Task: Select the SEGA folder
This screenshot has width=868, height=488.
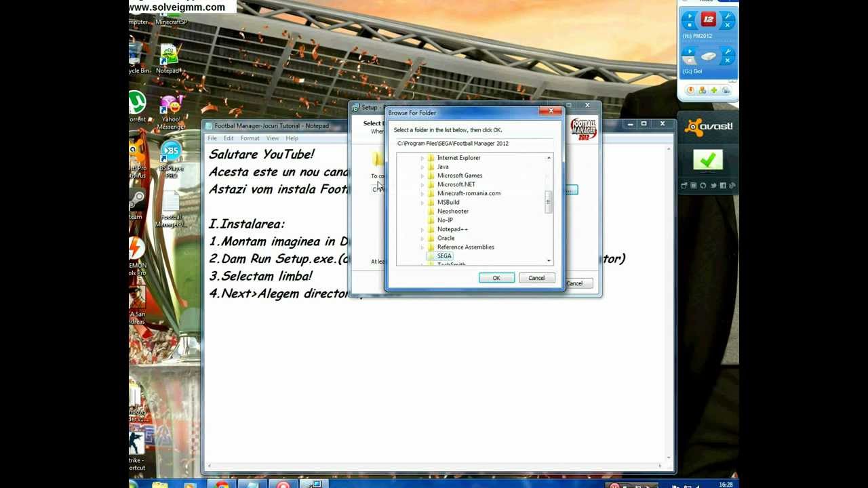Action: click(x=444, y=256)
